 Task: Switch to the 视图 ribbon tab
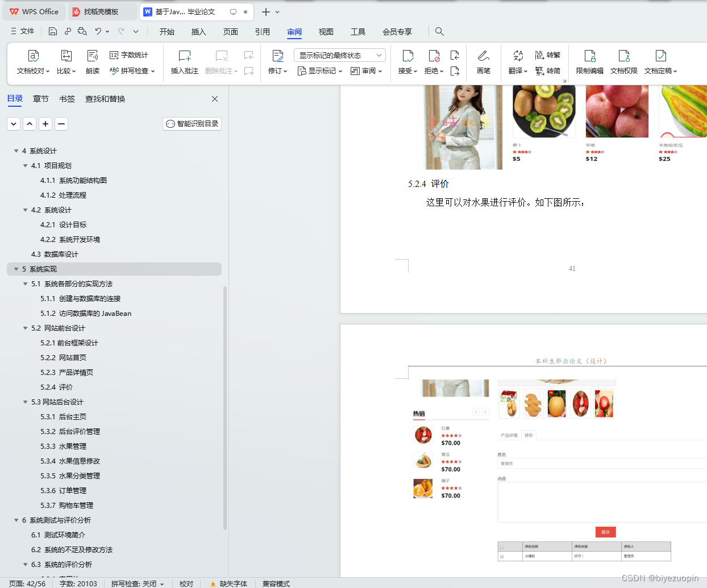326,32
